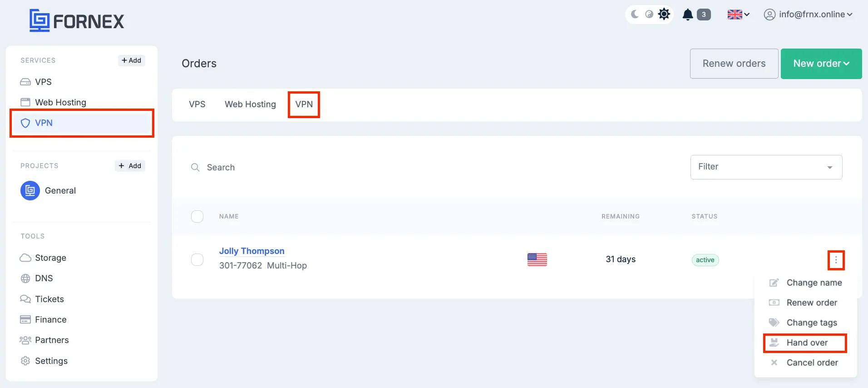Click the search magnifier icon

pyautogui.click(x=195, y=167)
